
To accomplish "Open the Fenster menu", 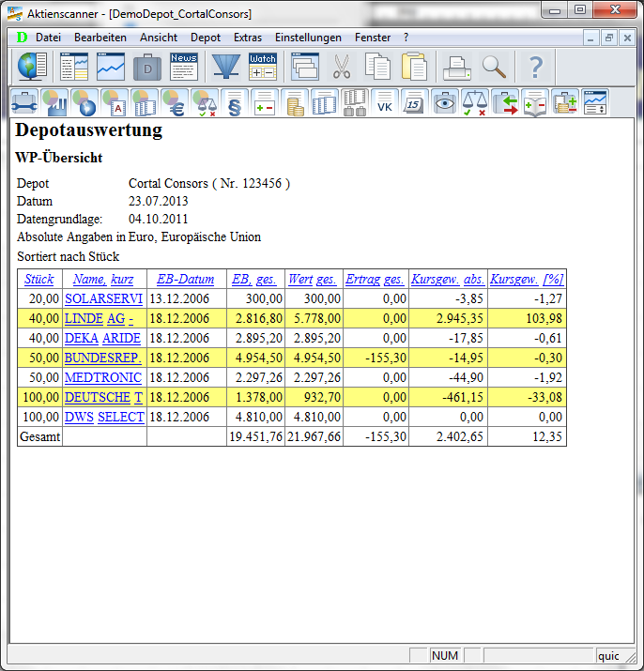I will click(x=373, y=38).
